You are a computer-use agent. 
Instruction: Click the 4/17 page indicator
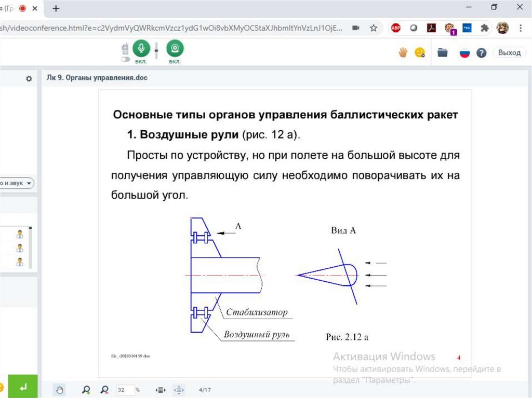tap(205, 390)
